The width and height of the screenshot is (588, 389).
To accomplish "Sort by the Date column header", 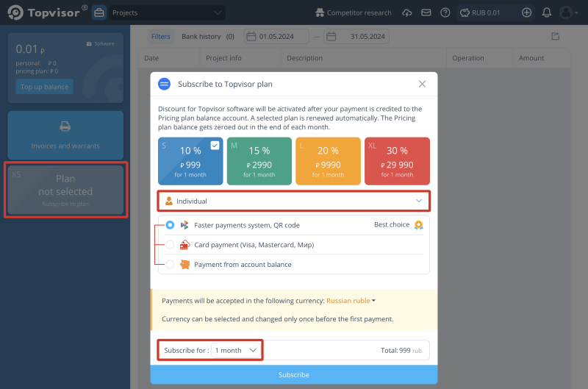I will (x=151, y=58).
